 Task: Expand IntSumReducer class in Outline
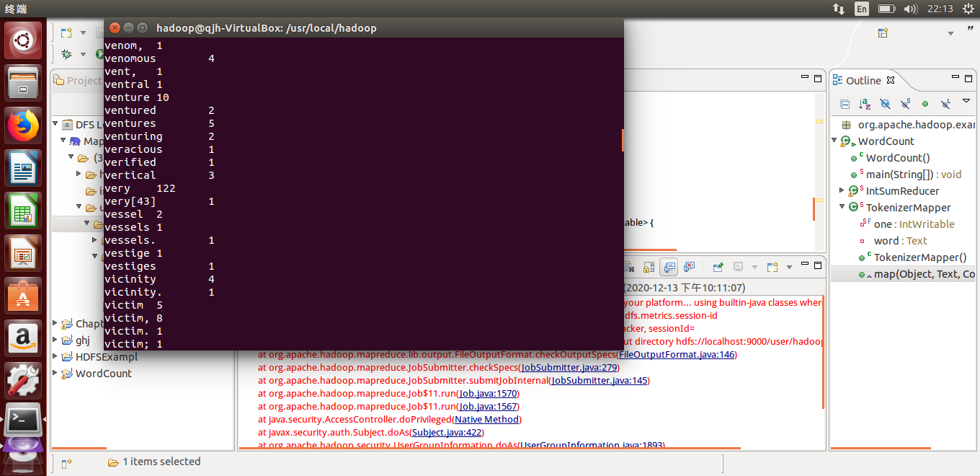pyautogui.click(x=842, y=190)
